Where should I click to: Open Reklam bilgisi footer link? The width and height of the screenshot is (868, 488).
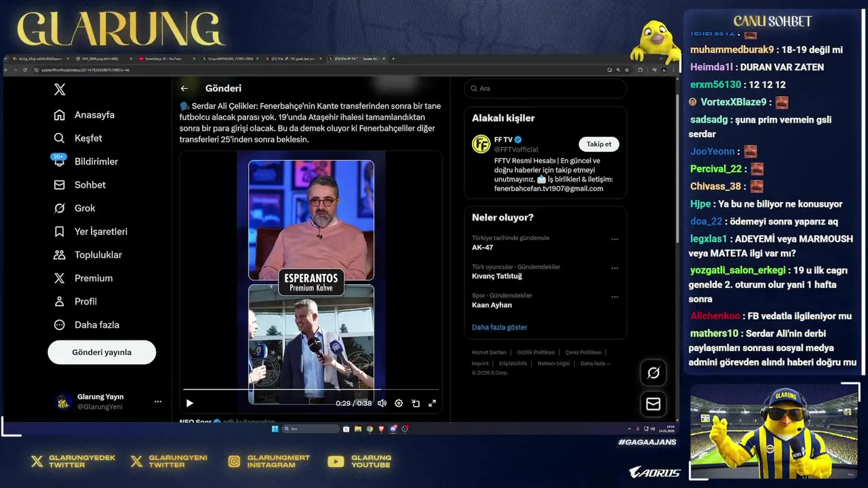pyautogui.click(x=553, y=363)
